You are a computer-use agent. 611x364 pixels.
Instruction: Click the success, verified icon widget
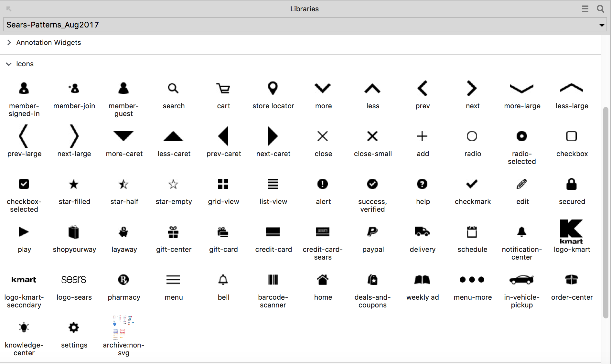[372, 184]
